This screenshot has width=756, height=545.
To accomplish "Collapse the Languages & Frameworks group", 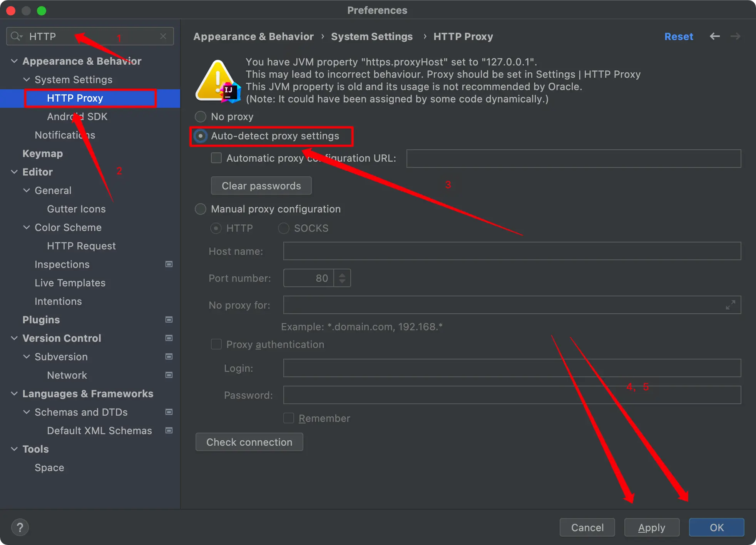I will pyautogui.click(x=14, y=394).
